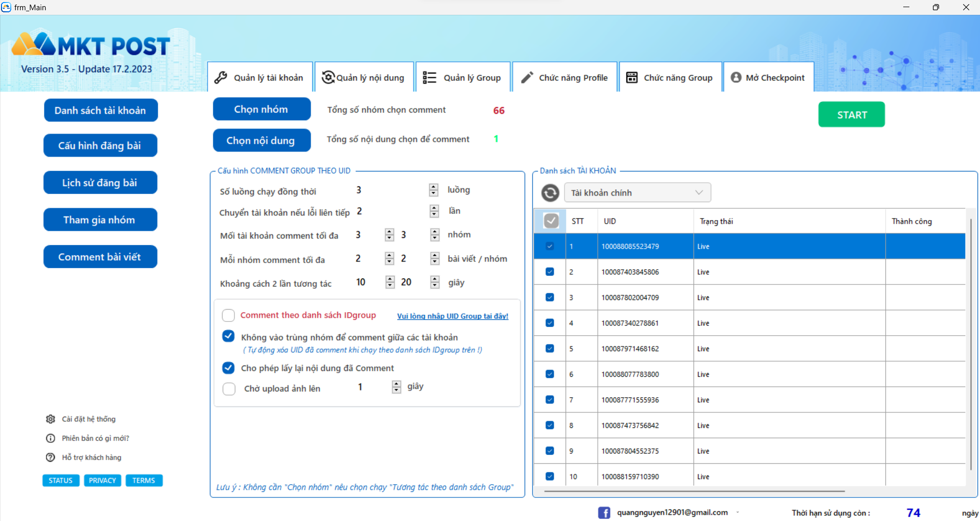The image size is (980, 521).
Task: Click the calendar grid icon on Chức năng Group
Action: coord(632,77)
